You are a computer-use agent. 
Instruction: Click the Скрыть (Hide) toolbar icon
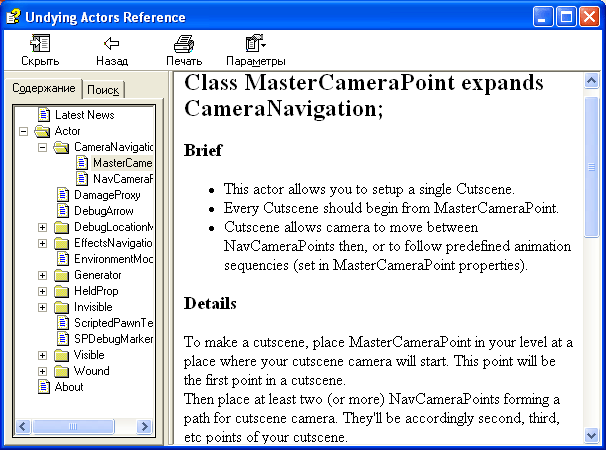tap(40, 43)
